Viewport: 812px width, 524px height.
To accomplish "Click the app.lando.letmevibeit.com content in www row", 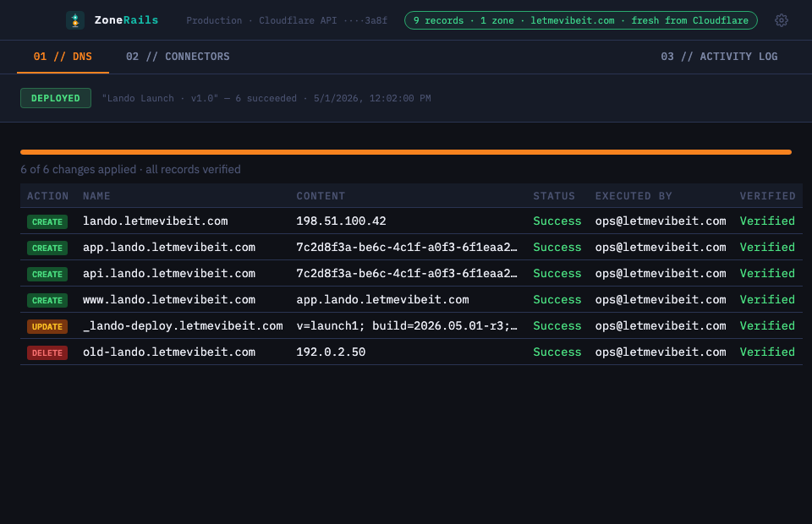I will coord(382,299).
